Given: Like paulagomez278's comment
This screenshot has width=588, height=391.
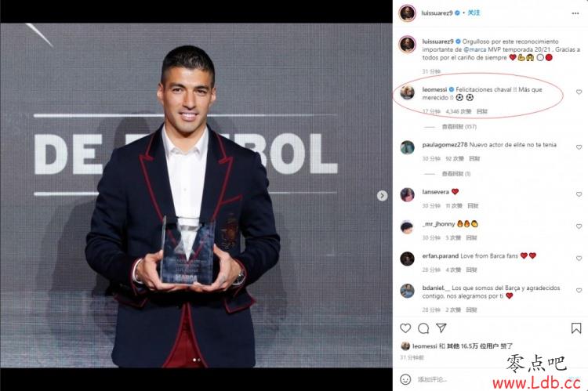Looking at the screenshot, I should tap(579, 147).
